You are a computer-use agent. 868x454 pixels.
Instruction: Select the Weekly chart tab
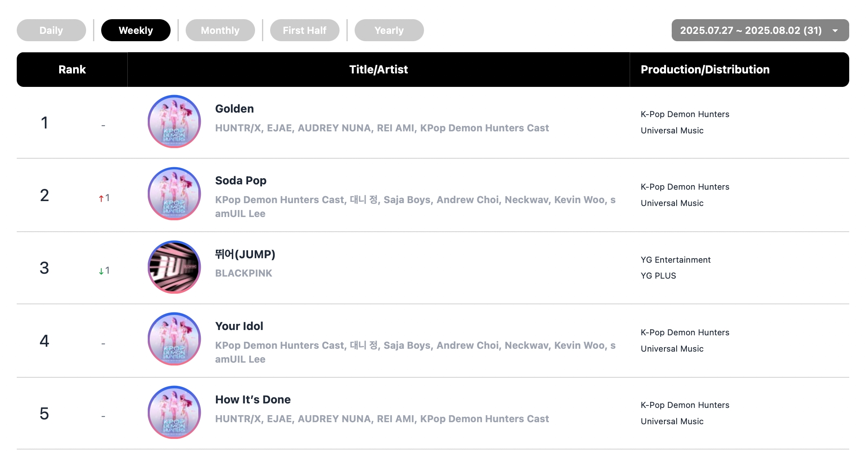[136, 30]
